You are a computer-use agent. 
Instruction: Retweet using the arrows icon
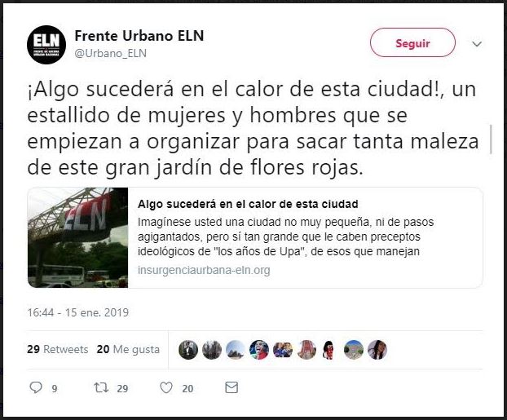pyautogui.click(x=101, y=387)
